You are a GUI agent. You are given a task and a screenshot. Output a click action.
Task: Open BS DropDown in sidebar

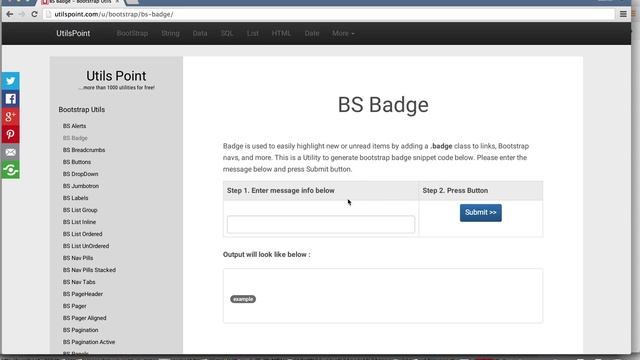[x=80, y=174]
